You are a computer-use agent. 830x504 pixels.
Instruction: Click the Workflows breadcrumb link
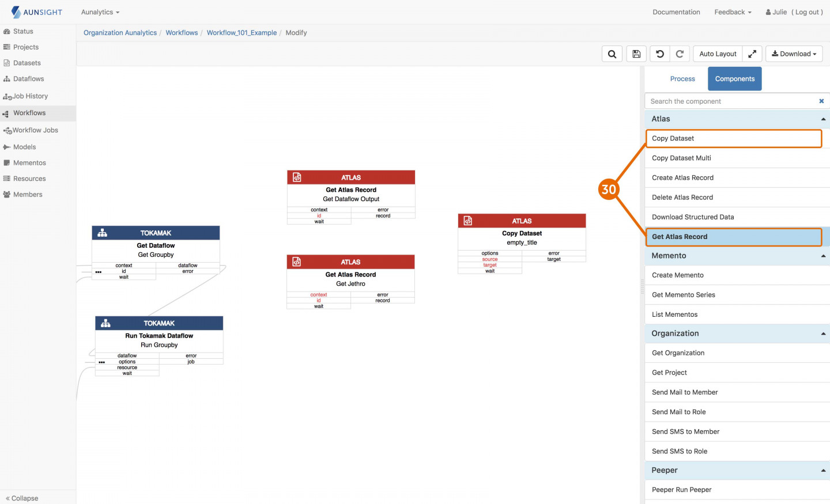coord(182,33)
